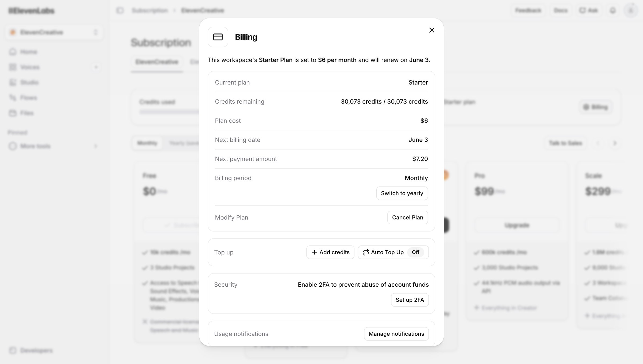Click the '$7.20' next payment amount
Screen dimensions: 643x364
point(420,159)
